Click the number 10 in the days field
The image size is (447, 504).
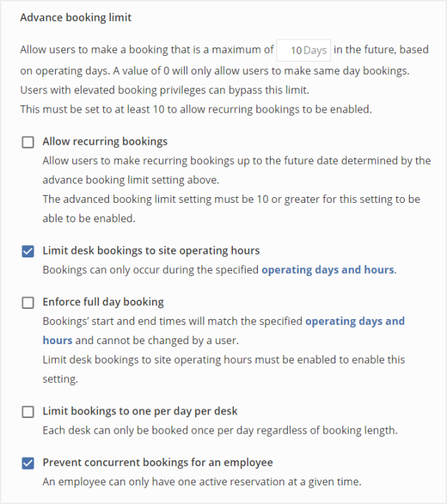pos(296,50)
